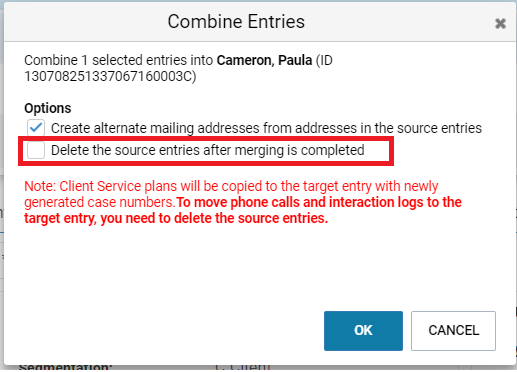
Task: Click the 'Combine 1 selected entries into' text
Action: click(119, 60)
